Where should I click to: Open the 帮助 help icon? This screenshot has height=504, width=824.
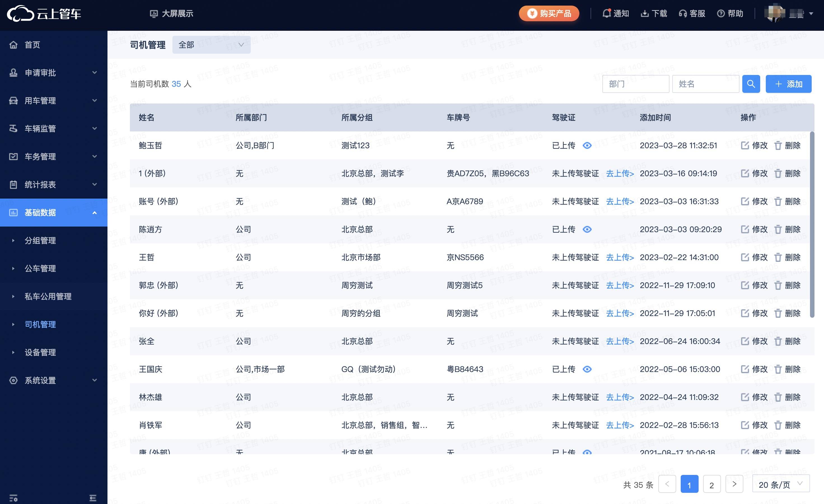721,14
